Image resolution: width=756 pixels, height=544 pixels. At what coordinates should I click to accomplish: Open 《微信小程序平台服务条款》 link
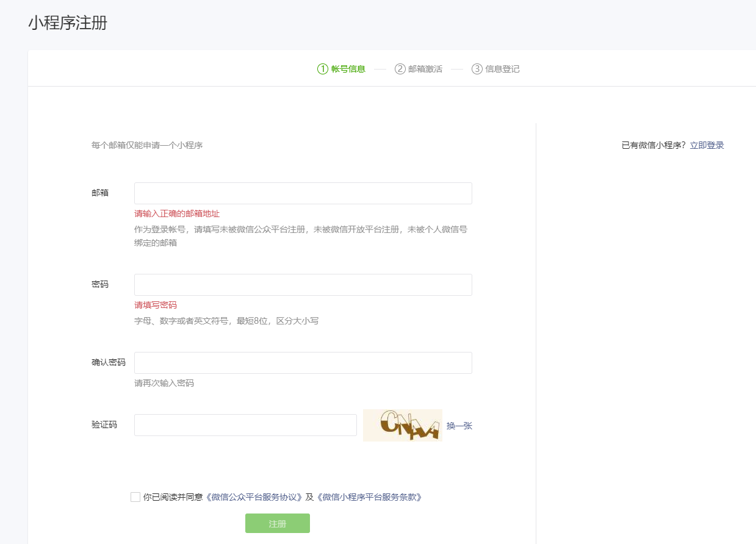[x=368, y=497]
